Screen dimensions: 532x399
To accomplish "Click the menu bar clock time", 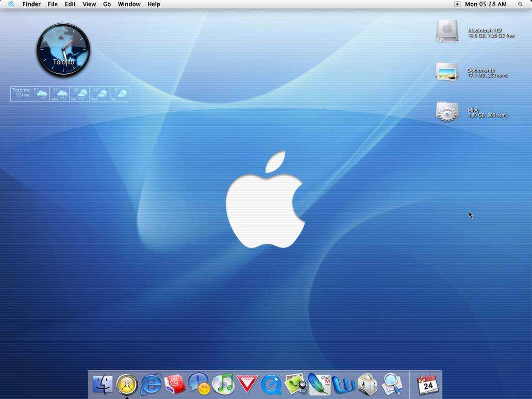I will [486, 4].
